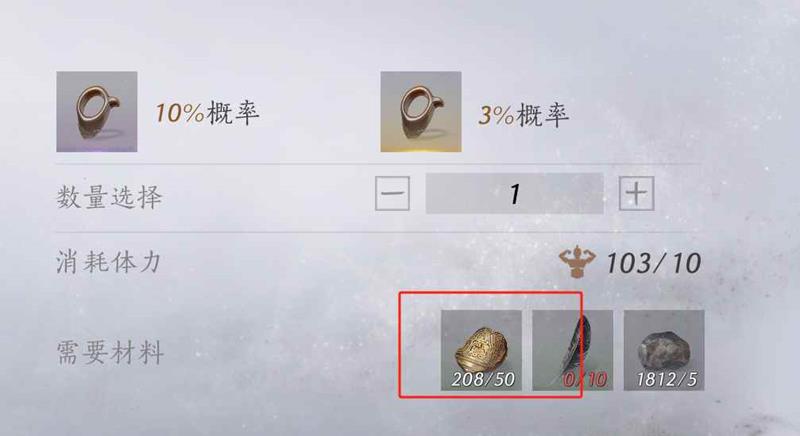Select the gold-quality ring reward icon
This screenshot has width=800, height=436.
click(421, 112)
